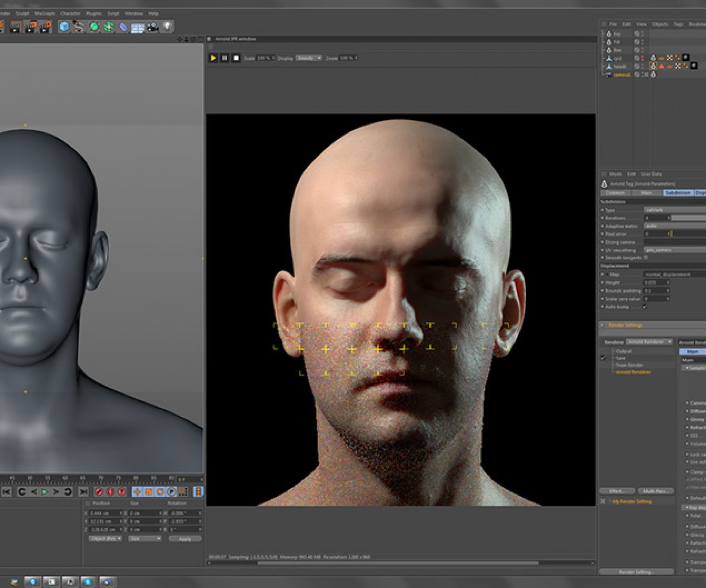
Task: Toggle visibility dots for the head1 object
Action: [642, 66]
